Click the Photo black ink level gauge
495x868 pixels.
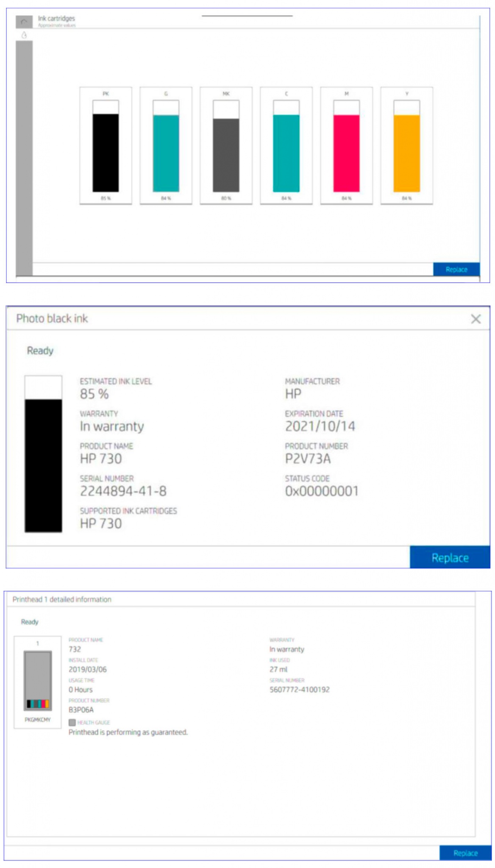pos(43,453)
